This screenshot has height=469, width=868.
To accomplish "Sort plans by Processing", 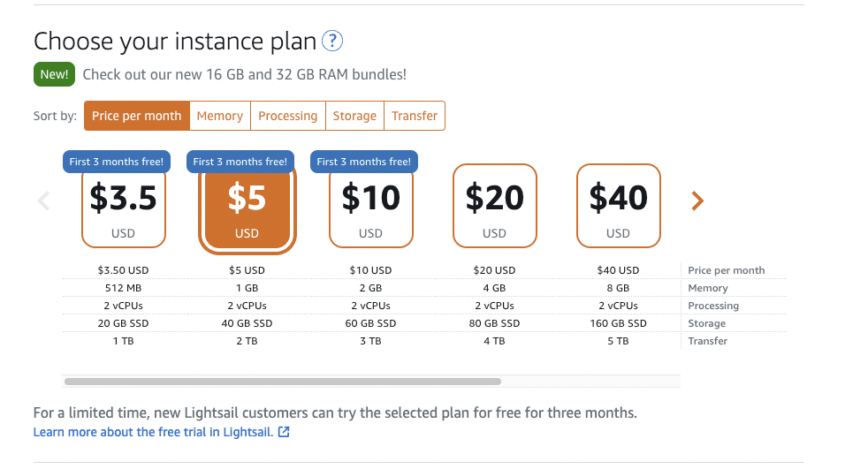I will coord(288,116).
